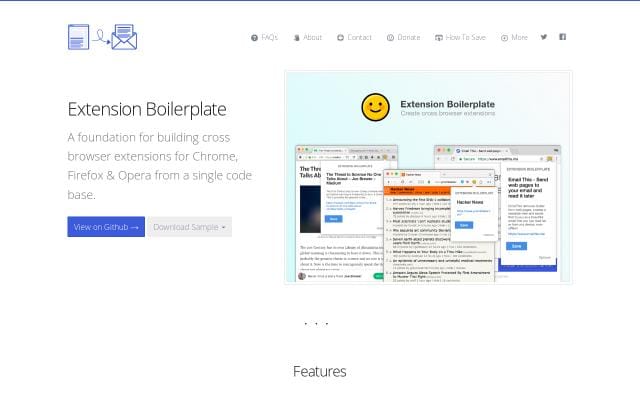
Task: Click the Contact circle icon
Action: (340, 38)
